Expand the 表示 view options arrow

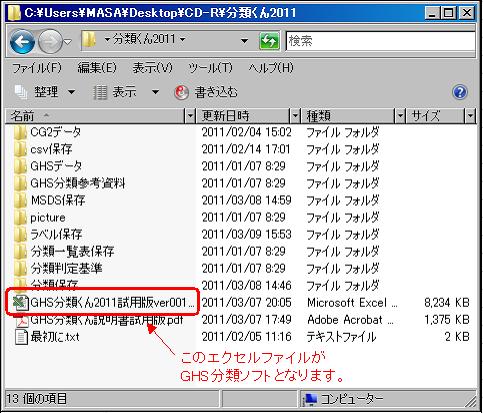(x=155, y=92)
